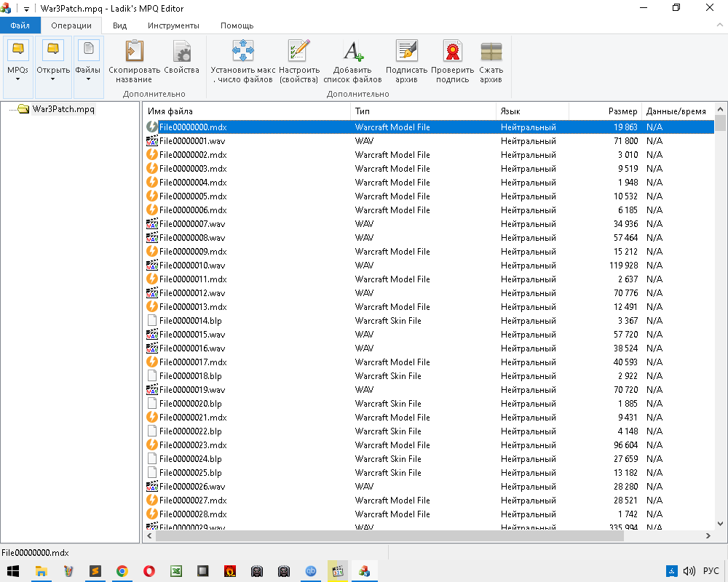Open the Файл menu tab
The width and height of the screenshot is (728, 582).
(20, 25)
